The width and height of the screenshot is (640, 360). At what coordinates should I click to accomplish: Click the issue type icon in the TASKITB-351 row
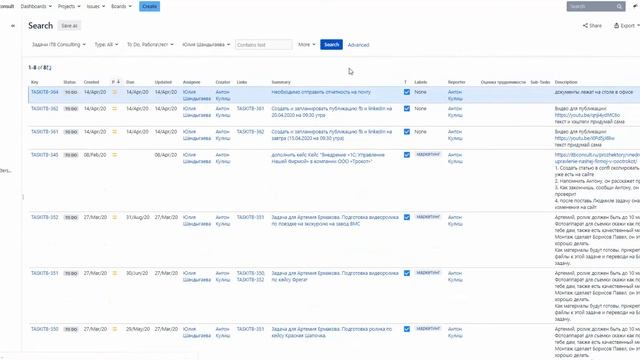[407, 273]
